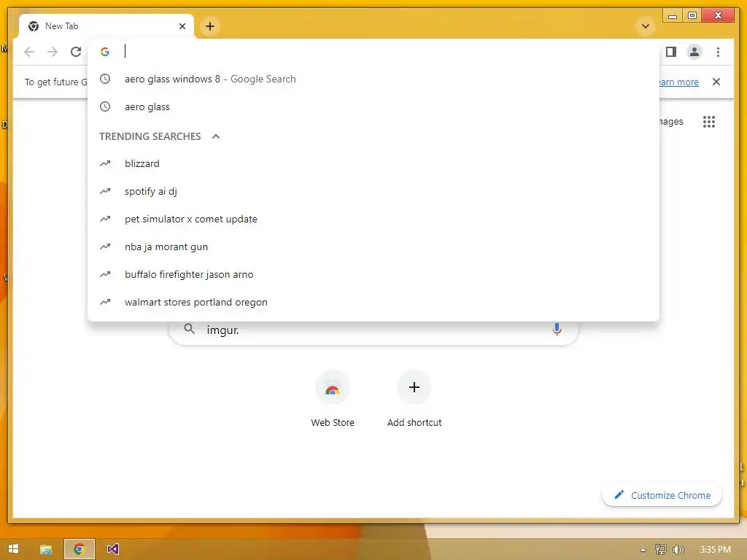Screen dimensions: 747x560
Task: Click the trending arrow icon beside blizzard
Action: [105, 163]
